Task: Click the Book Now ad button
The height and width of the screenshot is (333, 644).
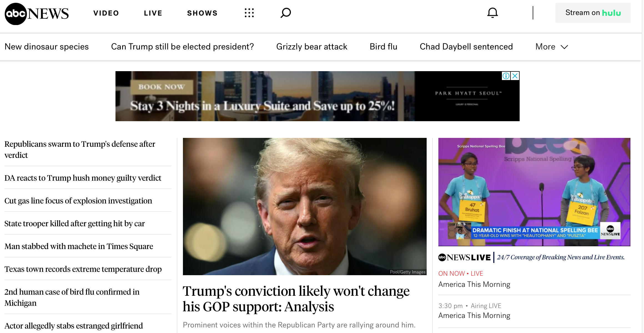Action: [162, 87]
